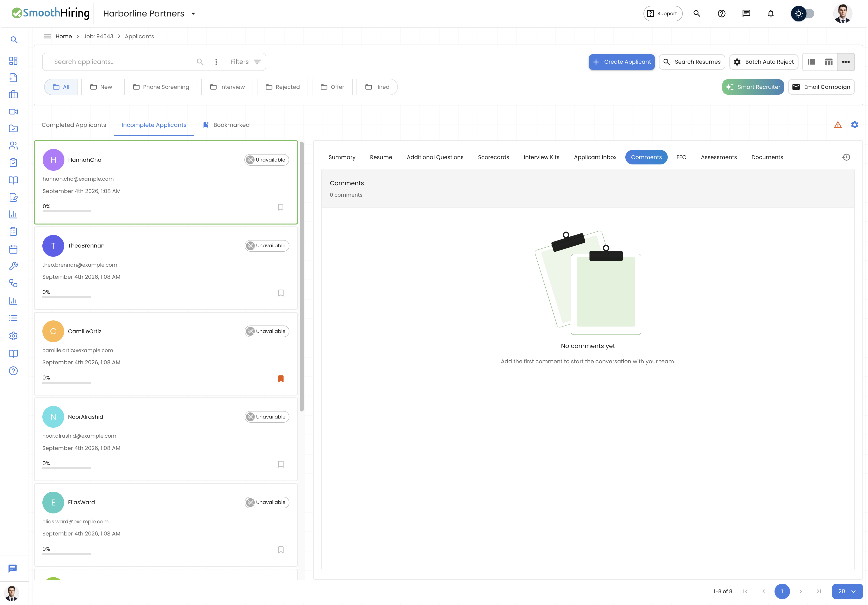Click the help question mark icon in header
This screenshot has width=868, height=605.
721,14
